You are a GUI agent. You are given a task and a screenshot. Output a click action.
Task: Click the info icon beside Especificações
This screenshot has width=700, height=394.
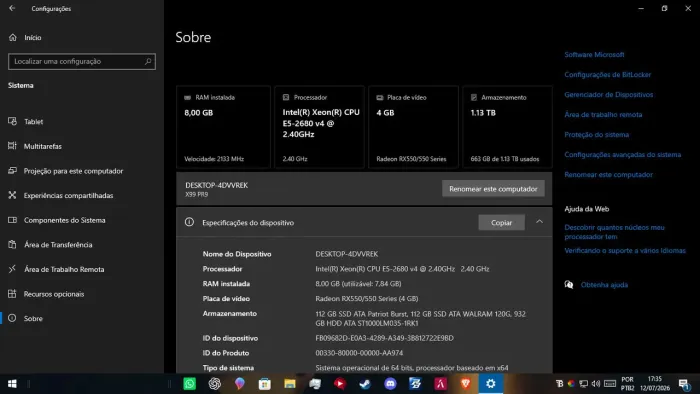pos(189,222)
